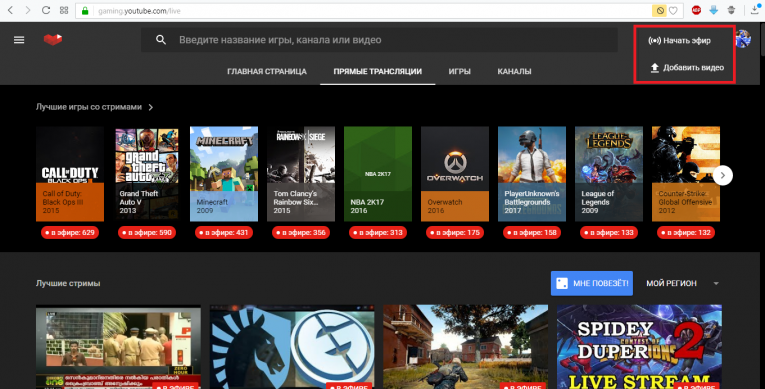Click the "Мне повезёт!" button
Viewport: 765px width, 389px height.
coord(592,284)
